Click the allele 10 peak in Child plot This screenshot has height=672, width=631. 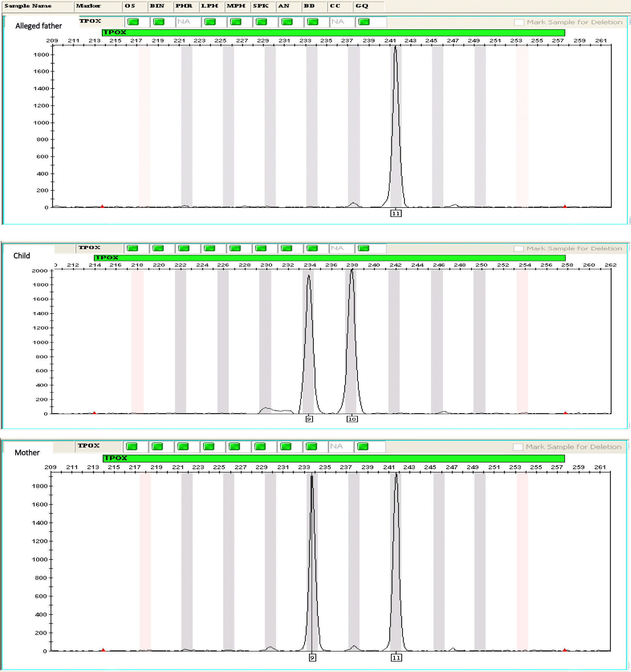click(352, 342)
